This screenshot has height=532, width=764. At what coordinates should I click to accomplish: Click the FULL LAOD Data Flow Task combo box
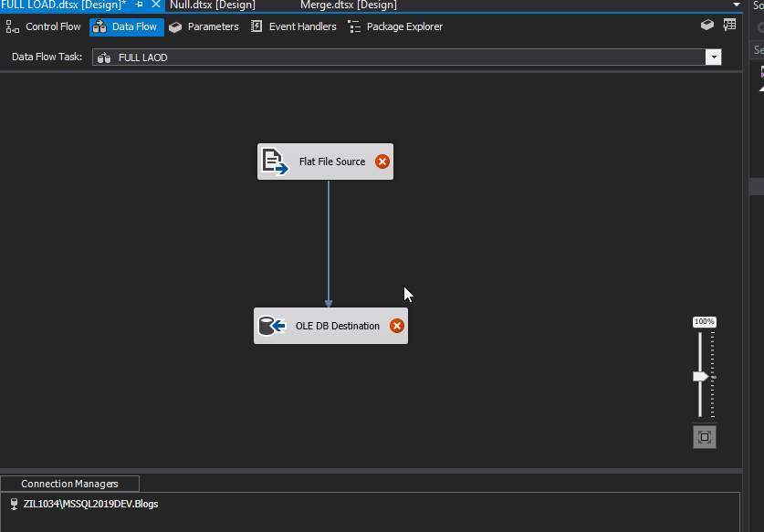(402, 57)
